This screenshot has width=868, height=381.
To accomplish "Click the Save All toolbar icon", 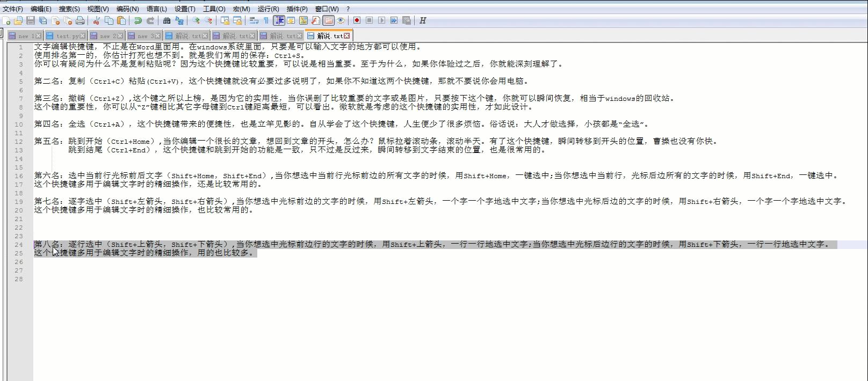I will pyautogui.click(x=43, y=20).
